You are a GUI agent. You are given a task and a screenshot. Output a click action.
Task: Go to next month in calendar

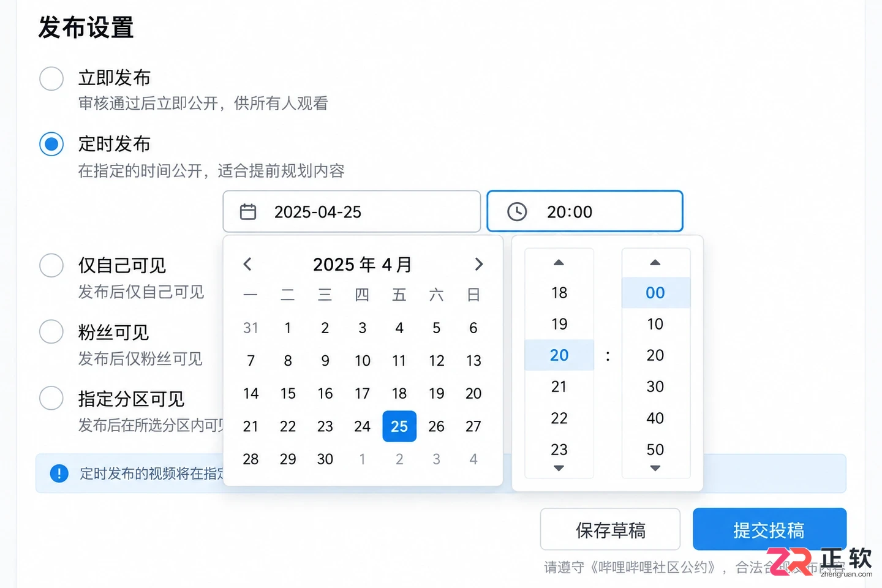point(479,264)
